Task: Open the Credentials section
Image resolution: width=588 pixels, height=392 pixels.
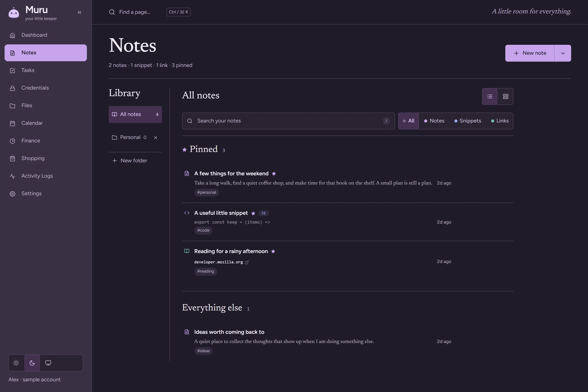Action: 46,88
